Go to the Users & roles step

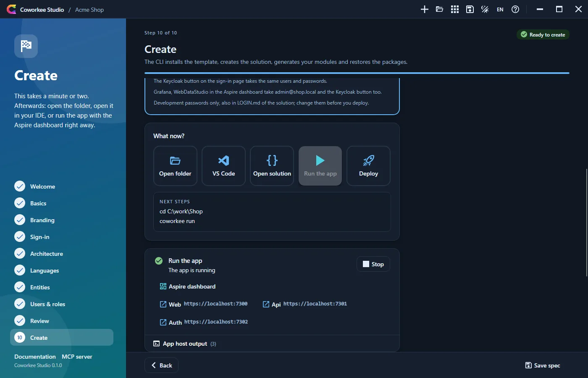coord(62,304)
